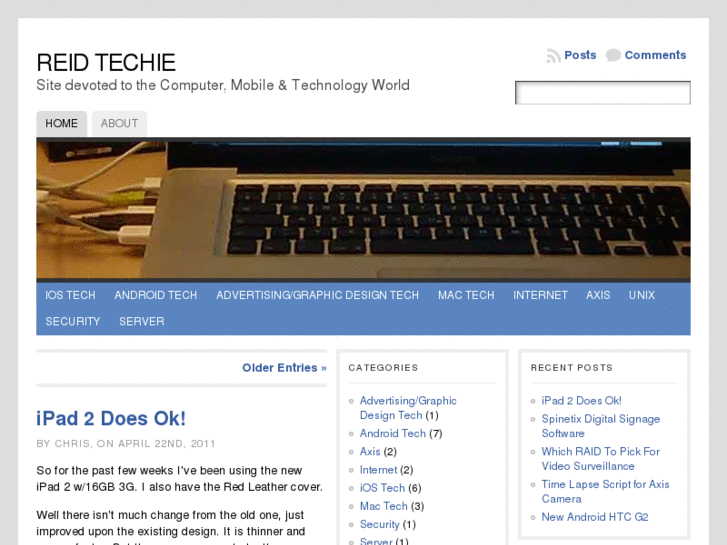Viewport: 727px width, 545px height.
Task: Select Advertising/Graphic Design Tech category
Action: click(408, 408)
